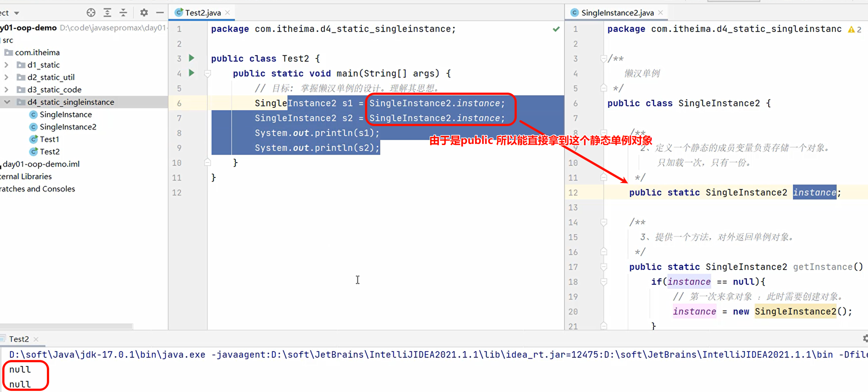Close the SingleInstance2.java editor tab
Viewport: 868px width, 392px height.
point(661,13)
